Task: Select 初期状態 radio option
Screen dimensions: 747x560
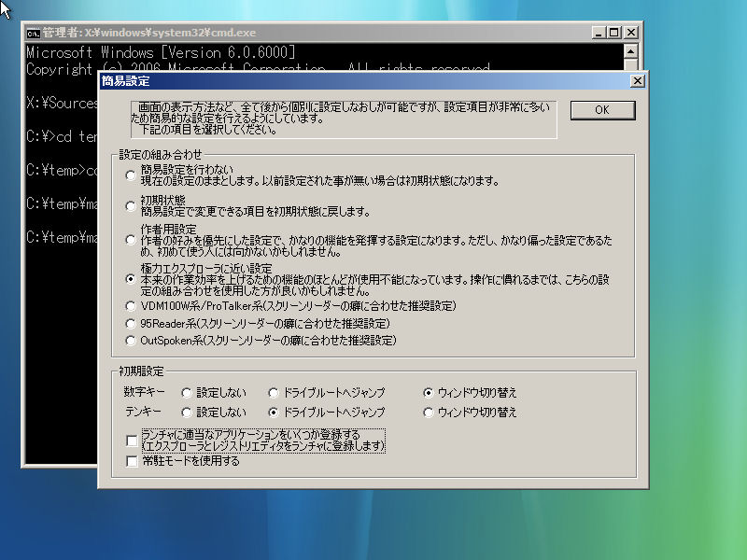Action: 131,206
